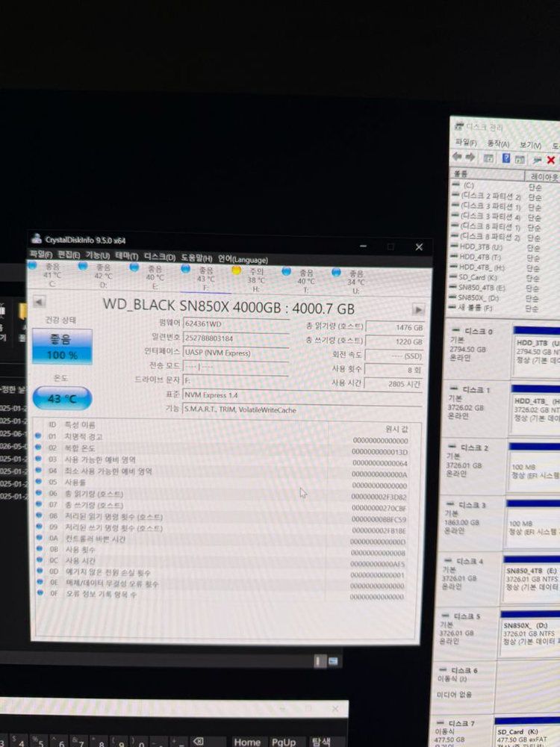The height and width of the screenshot is (747, 560).
Task: Open 언어(Language) menu in CrystalDiskInfo
Action: pyautogui.click(x=243, y=259)
